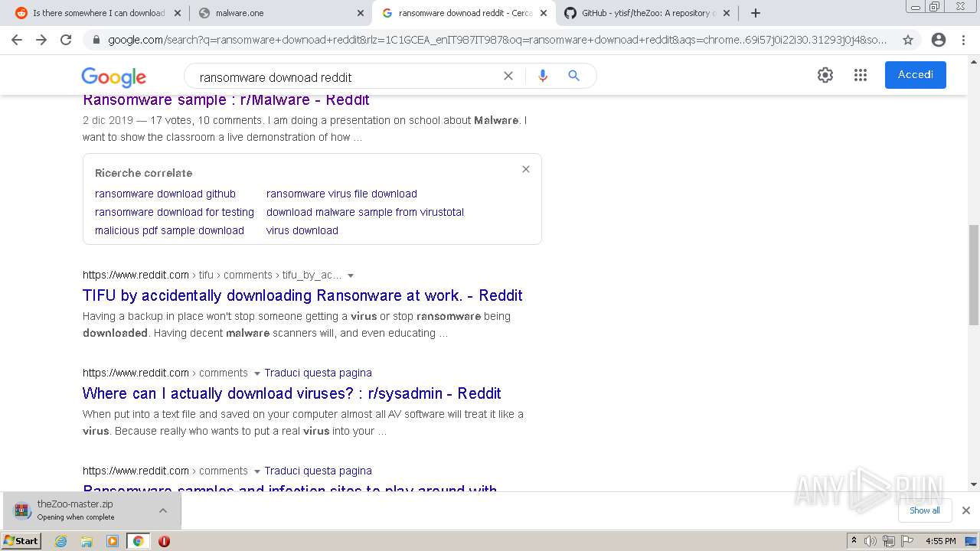Submit search with magnifier icon
980x551 pixels.
pos(573,76)
